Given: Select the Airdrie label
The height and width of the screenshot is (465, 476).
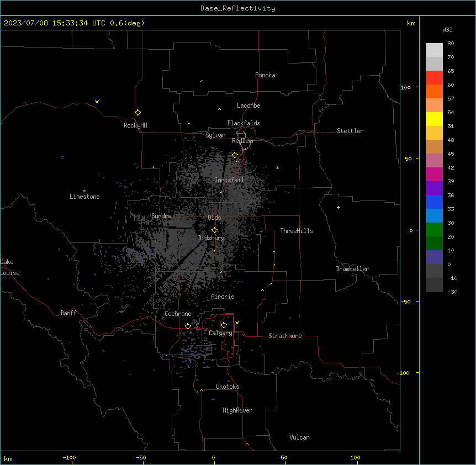Looking at the screenshot, I should [x=223, y=297].
